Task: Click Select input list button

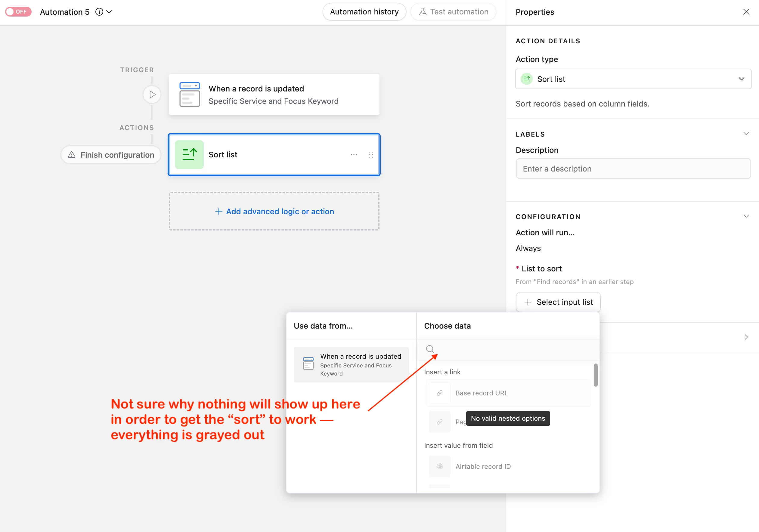Action: (x=558, y=302)
